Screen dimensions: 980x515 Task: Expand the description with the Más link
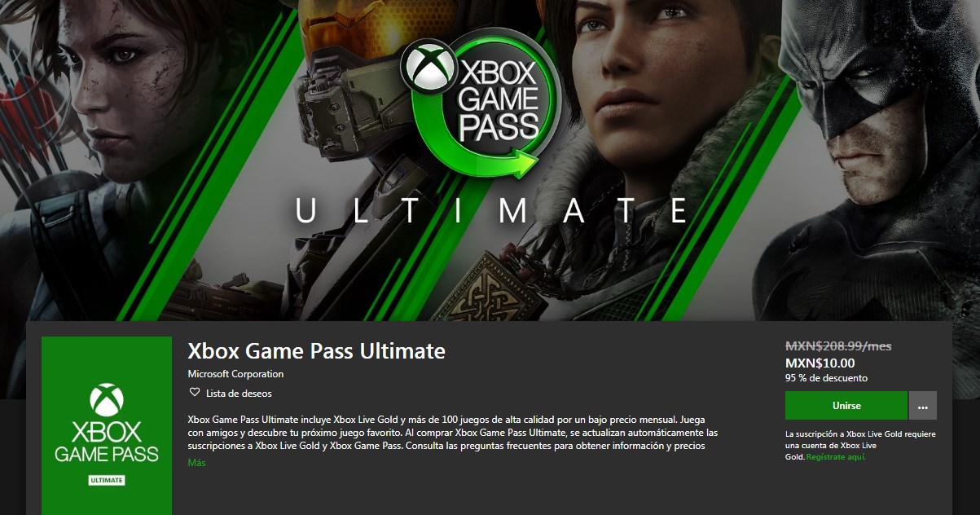click(196, 463)
